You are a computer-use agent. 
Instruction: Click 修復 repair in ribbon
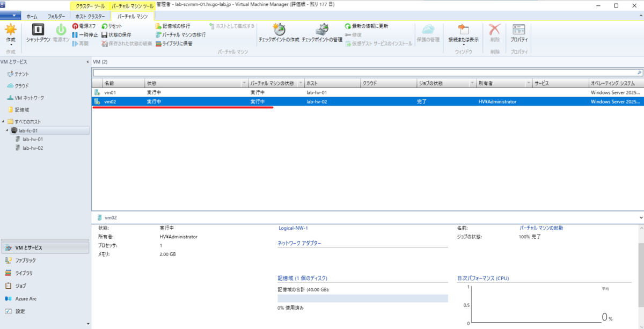[x=353, y=34]
